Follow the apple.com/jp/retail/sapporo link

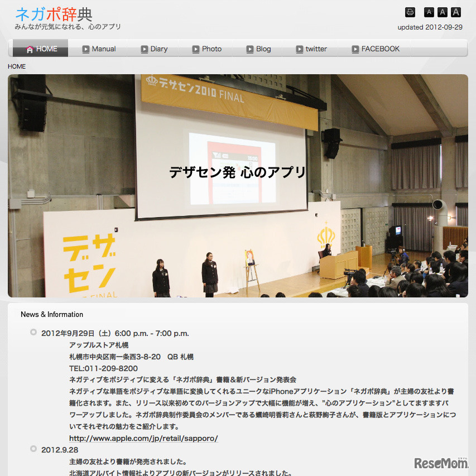(143, 439)
